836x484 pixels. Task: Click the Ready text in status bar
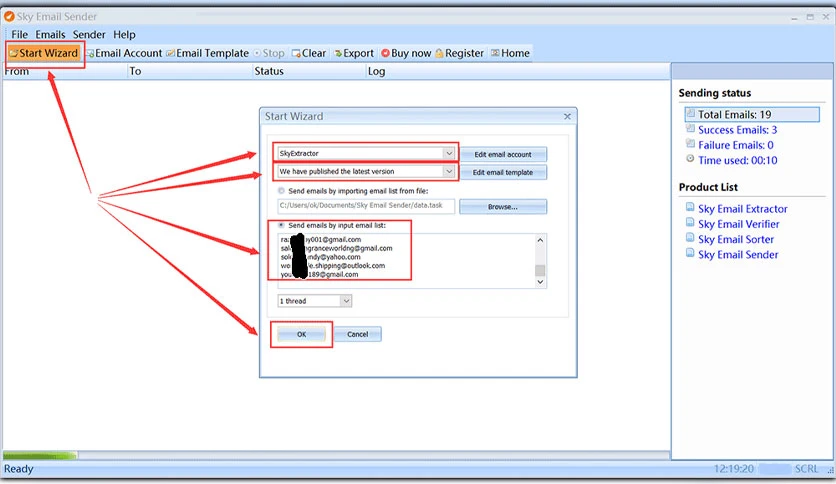click(19, 469)
